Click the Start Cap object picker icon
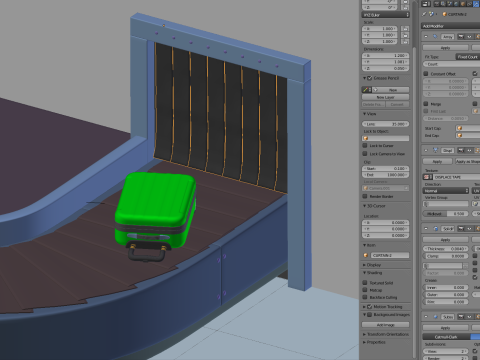This screenshot has width=480, height=360. pos(460,128)
